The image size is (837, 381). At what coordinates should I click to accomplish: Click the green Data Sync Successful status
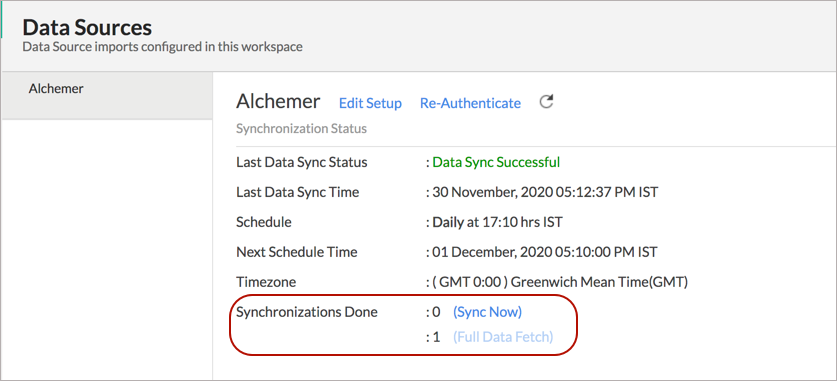(496, 162)
